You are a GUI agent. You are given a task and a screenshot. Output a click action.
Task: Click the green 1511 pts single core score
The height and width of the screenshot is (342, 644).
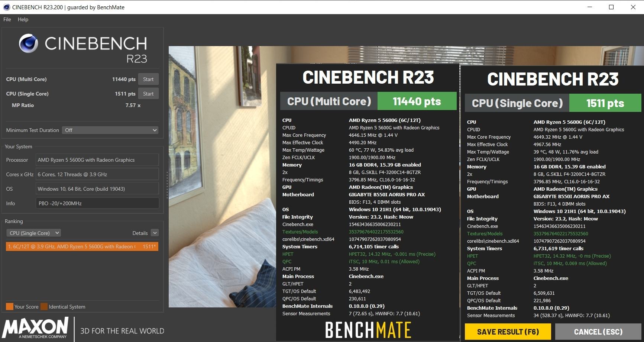[x=605, y=103]
